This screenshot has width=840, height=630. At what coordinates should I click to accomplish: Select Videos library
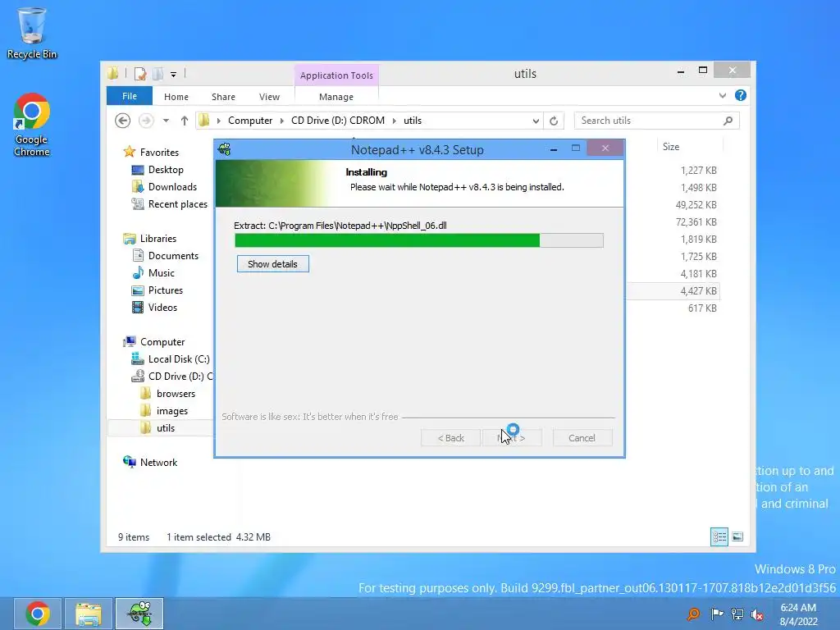162,308
